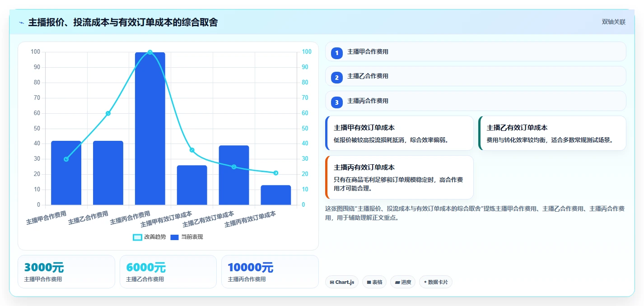
Task: Click the 6000元 stat card
Action: pos(168,272)
